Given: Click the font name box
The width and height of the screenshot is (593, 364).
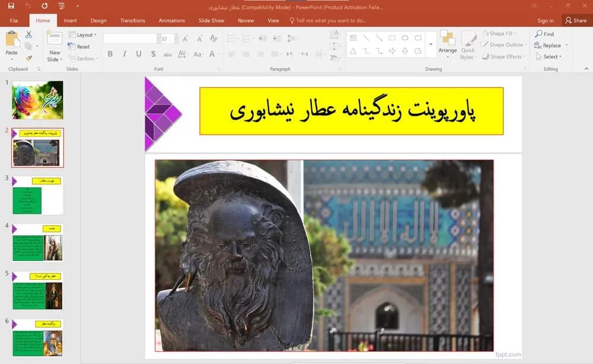Looking at the screenshot, I should point(130,39).
